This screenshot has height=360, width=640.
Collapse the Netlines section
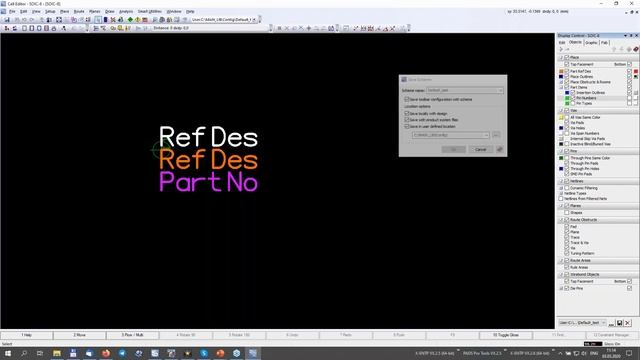coord(561,181)
